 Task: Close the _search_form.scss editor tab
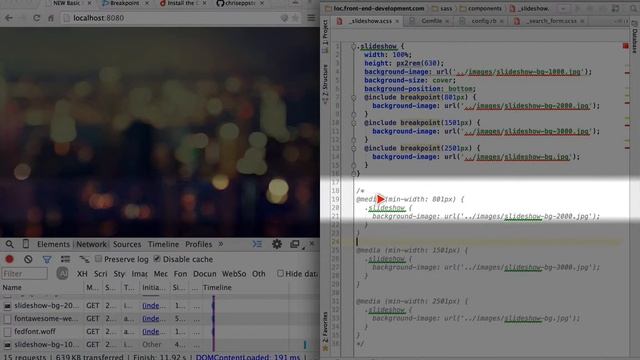click(582, 21)
